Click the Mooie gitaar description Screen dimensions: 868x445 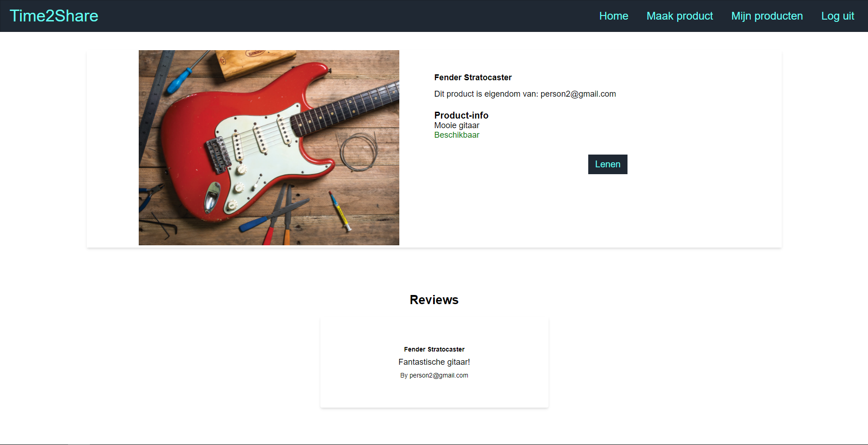coord(456,125)
